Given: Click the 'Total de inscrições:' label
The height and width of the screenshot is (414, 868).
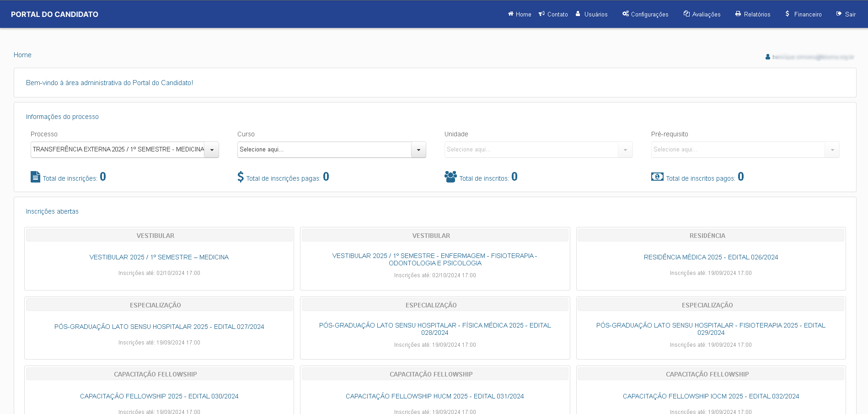Looking at the screenshot, I should [x=70, y=178].
